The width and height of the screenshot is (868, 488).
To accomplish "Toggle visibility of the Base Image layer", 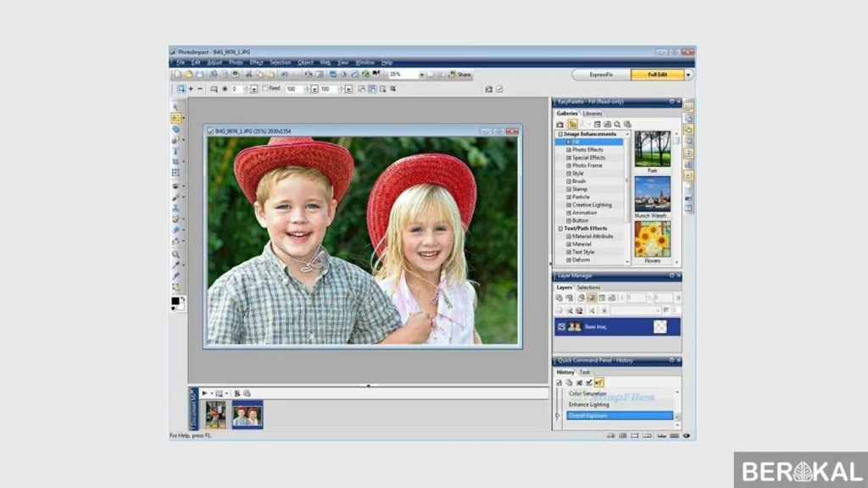I will tap(562, 327).
